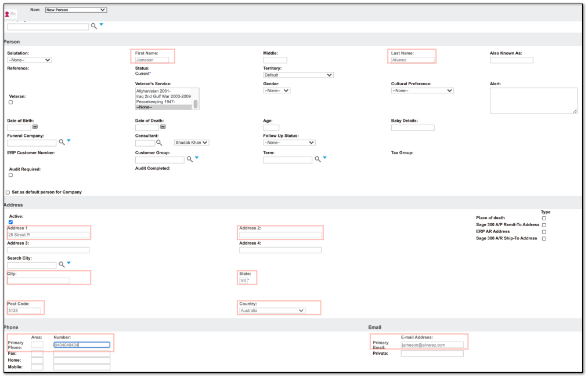Screen dimensions: 588x378
Task: Open the Salutation dropdown
Action: pos(29,60)
